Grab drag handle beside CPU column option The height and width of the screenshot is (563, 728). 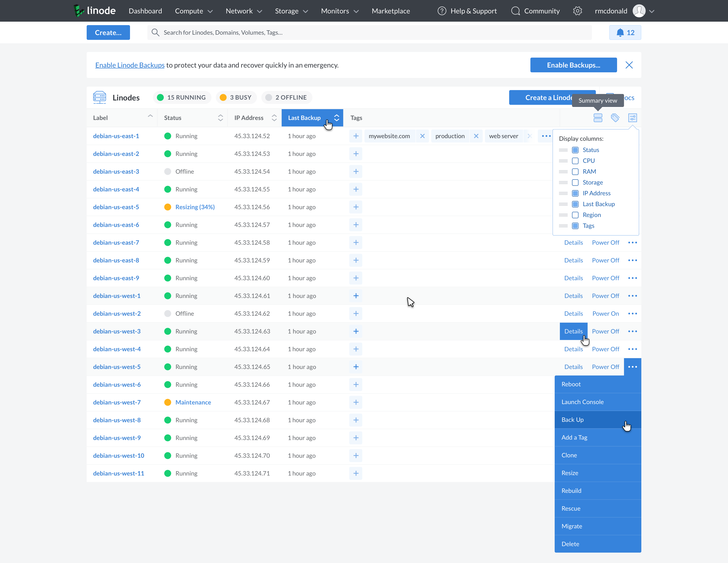(563, 161)
